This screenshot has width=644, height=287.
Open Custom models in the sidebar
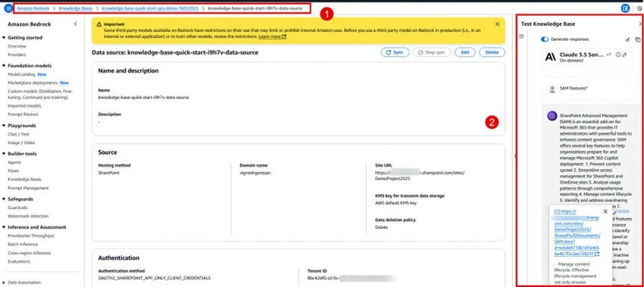(x=40, y=94)
